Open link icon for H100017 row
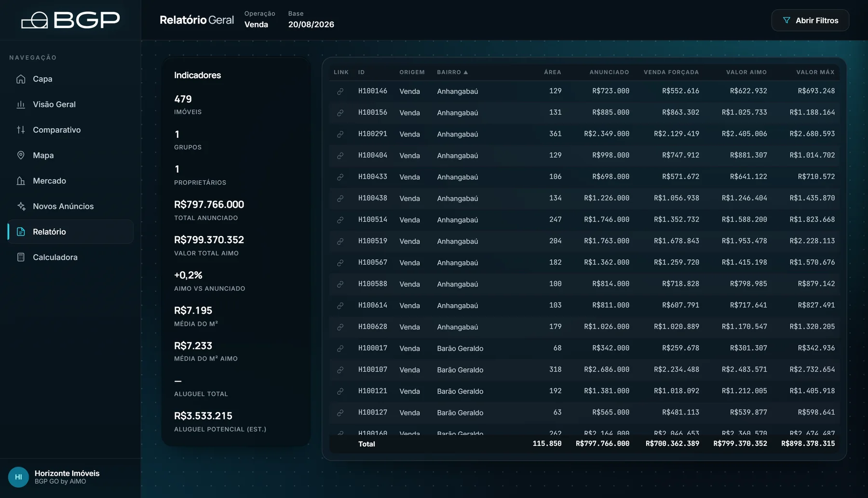Screen dimensions: 868x498 pyautogui.click(x=340, y=348)
